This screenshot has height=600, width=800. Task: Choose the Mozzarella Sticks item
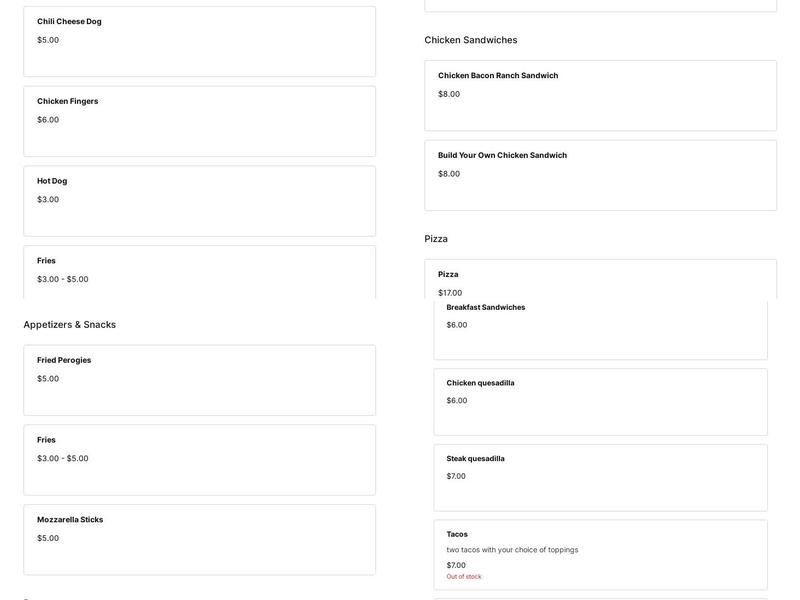199,540
